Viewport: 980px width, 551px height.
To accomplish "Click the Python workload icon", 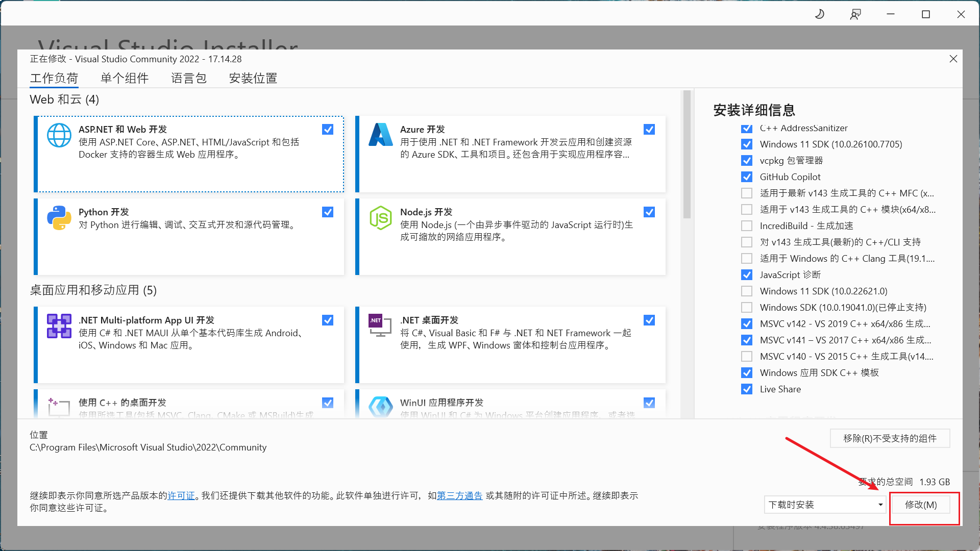I will click(x=59, y=218).
